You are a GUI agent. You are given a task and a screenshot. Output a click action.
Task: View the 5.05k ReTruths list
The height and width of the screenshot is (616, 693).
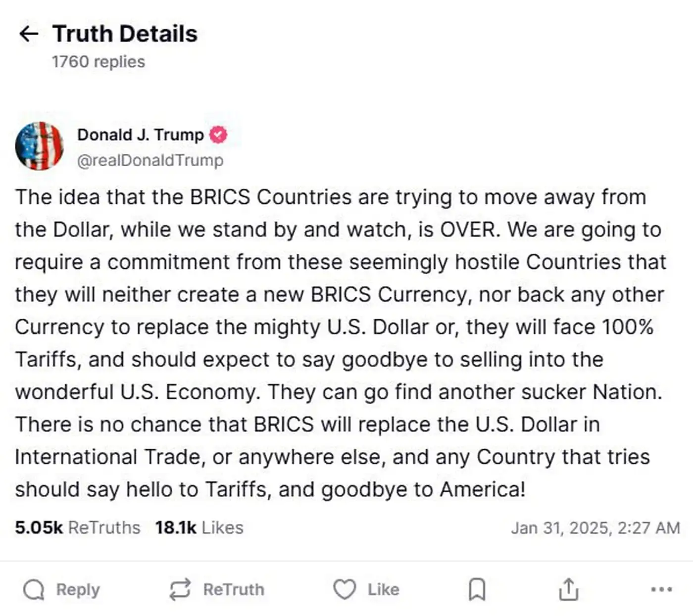(x=78, y=527)
